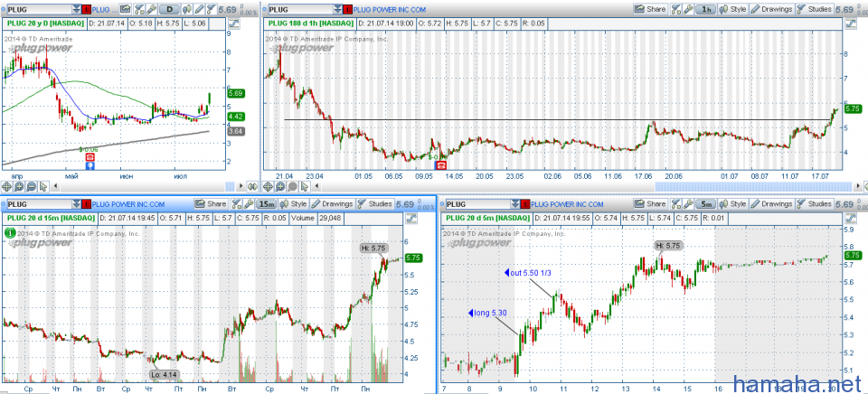The height and width of the screenshot is (394, 868).
Task: Open Studies flask icon in daily chart
Action: tap(211, 9)
